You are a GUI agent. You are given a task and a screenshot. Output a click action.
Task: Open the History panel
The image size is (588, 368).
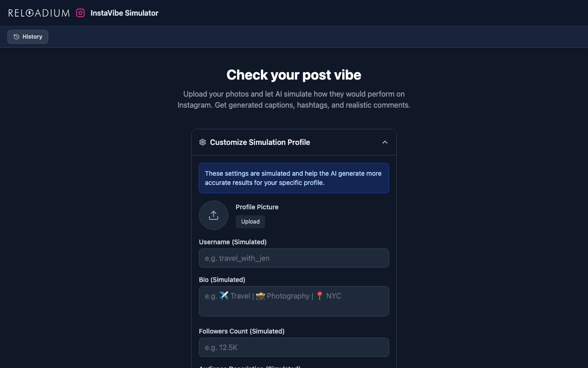click(28, 37)
